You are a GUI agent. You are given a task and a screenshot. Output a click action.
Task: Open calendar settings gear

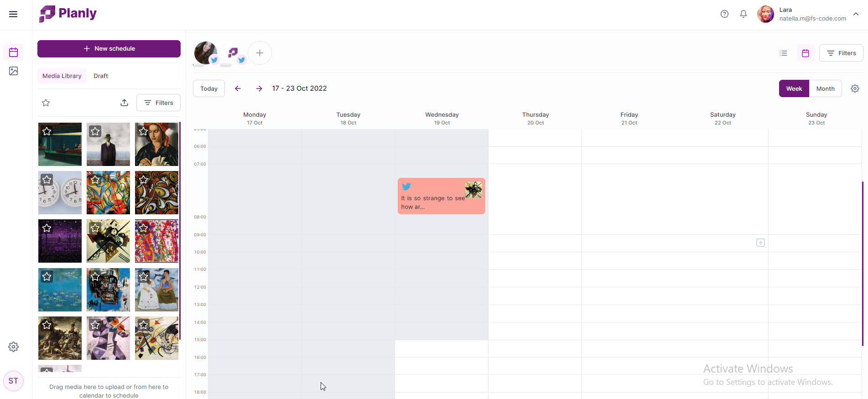tap(855, 88)
